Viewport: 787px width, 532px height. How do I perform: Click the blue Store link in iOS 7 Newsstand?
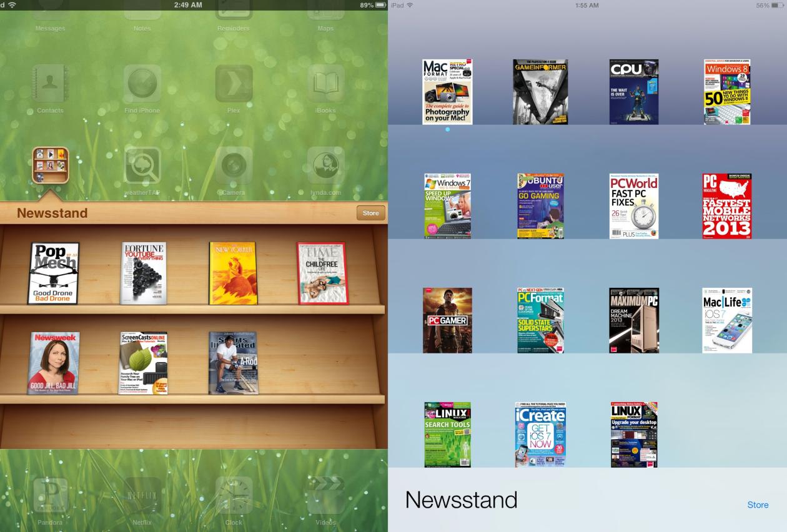pyautogui.click(x=758, y=505)
